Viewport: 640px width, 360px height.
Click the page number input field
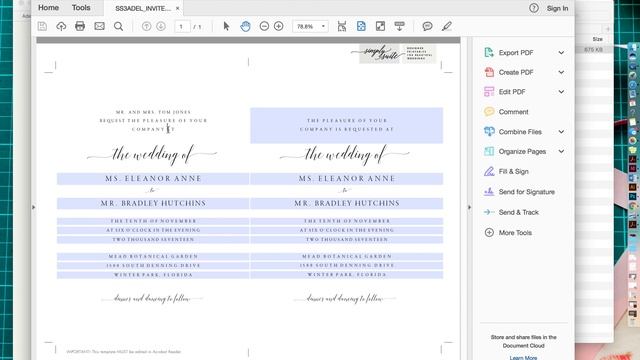point(181,27)
